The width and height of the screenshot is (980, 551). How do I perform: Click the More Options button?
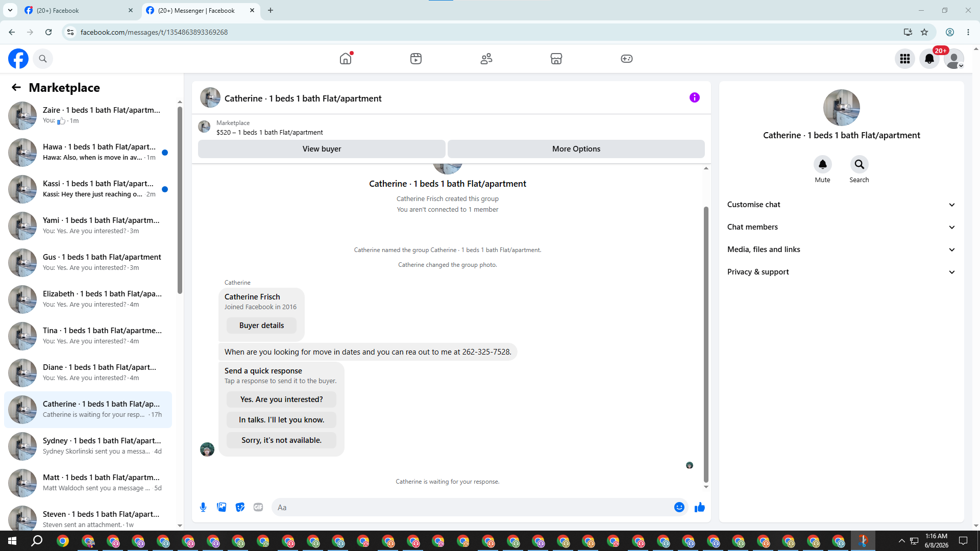tap(576, 149)
